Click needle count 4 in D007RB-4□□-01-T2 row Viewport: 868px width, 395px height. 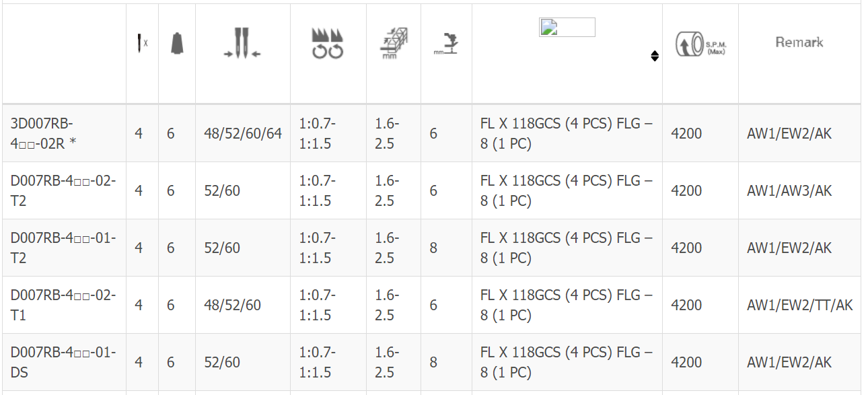coord(139,248)
